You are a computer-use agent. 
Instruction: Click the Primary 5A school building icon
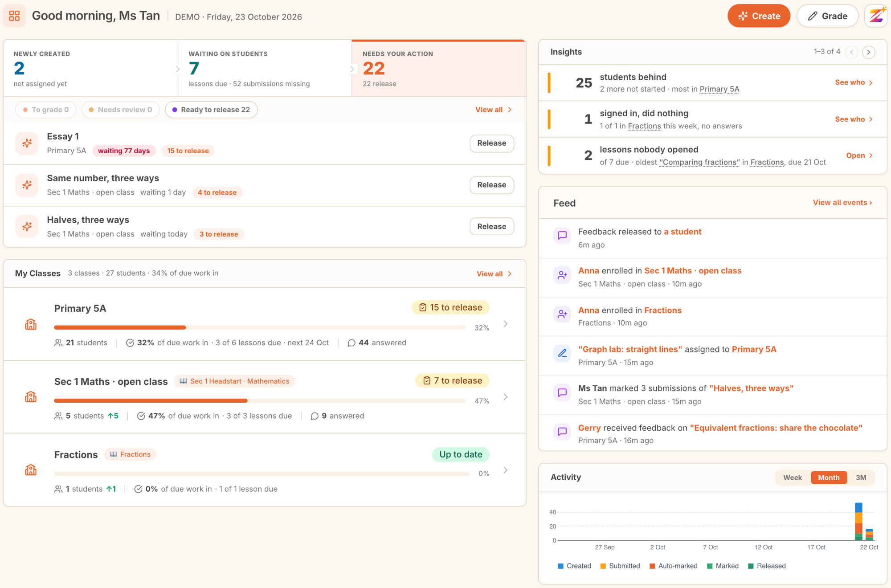[31, 324]
